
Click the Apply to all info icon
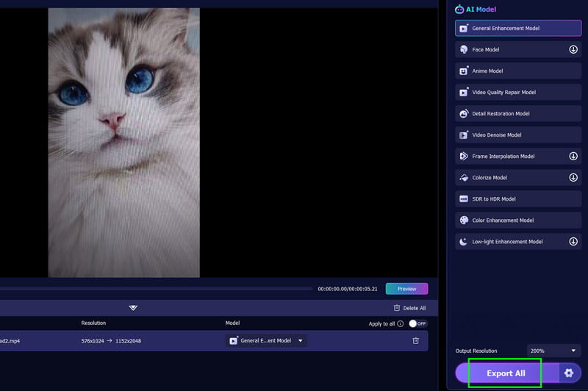point(401,323)
